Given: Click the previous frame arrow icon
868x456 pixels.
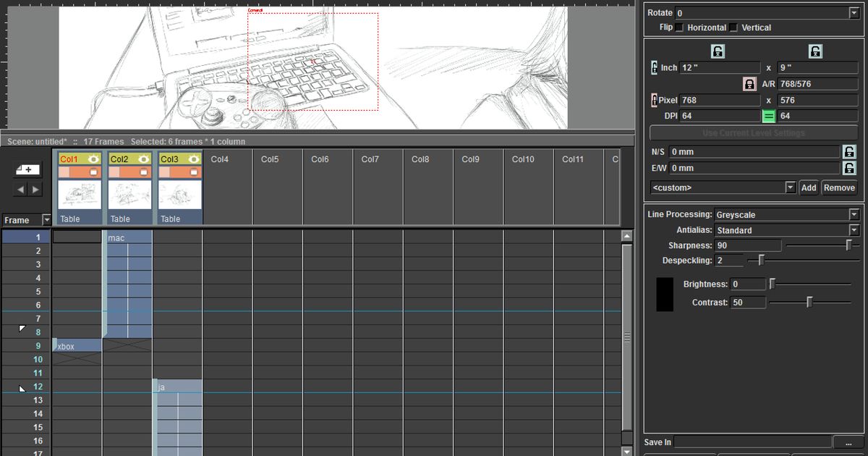Looking at the screenshot, I should tap(20, 190).
